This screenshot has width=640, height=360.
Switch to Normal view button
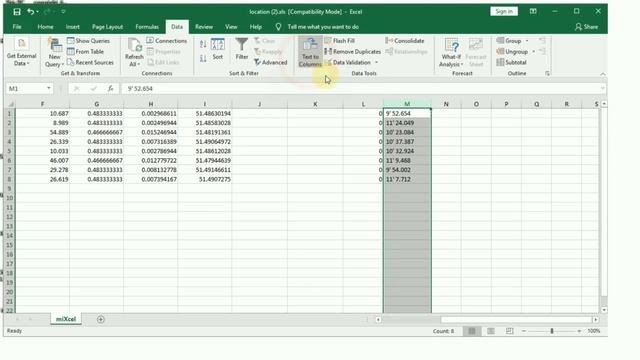click(472, 331)
